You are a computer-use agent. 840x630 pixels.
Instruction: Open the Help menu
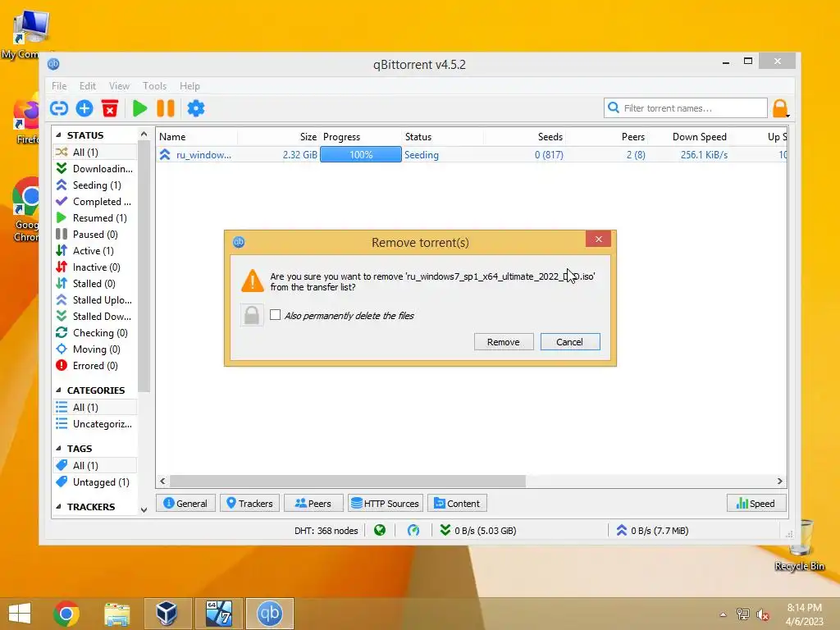click(x=189, y=85)
